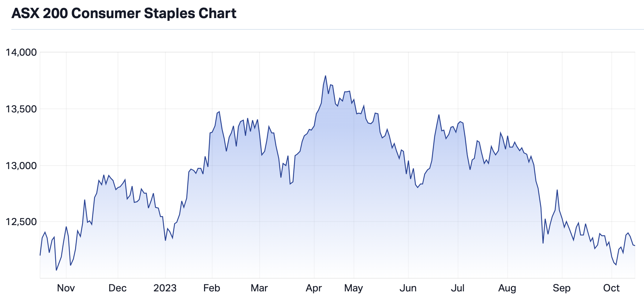Click the Jul month label

458,288
